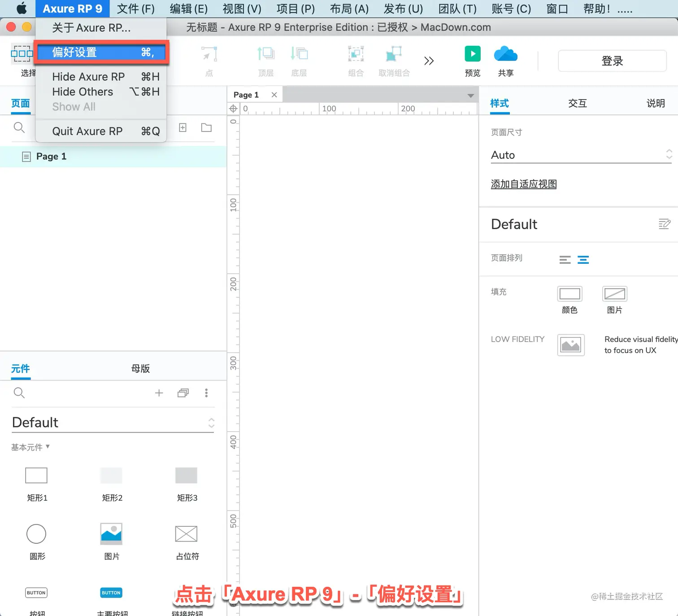Search widgets with the magnifier icon

coord(19,393)
